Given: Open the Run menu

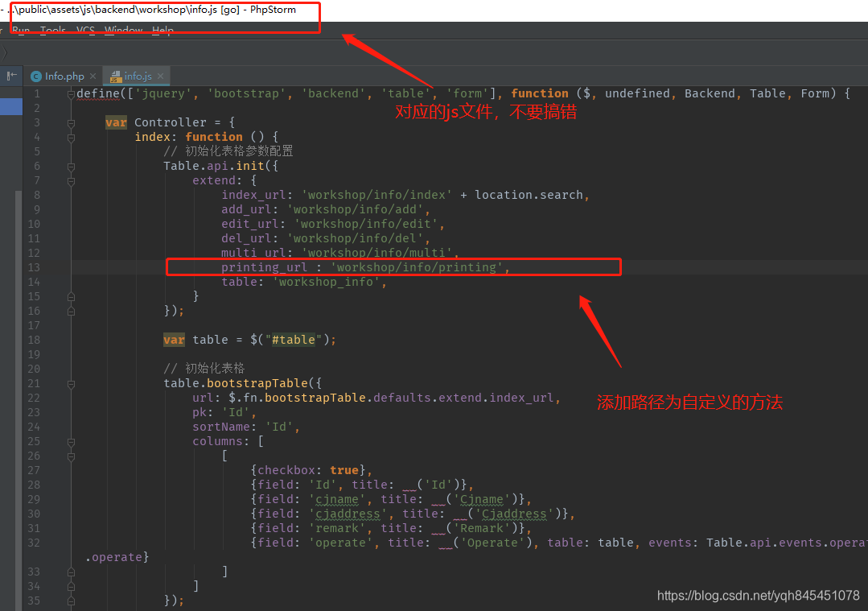Looking at the screenshot, I should click(x=21, y=31).
